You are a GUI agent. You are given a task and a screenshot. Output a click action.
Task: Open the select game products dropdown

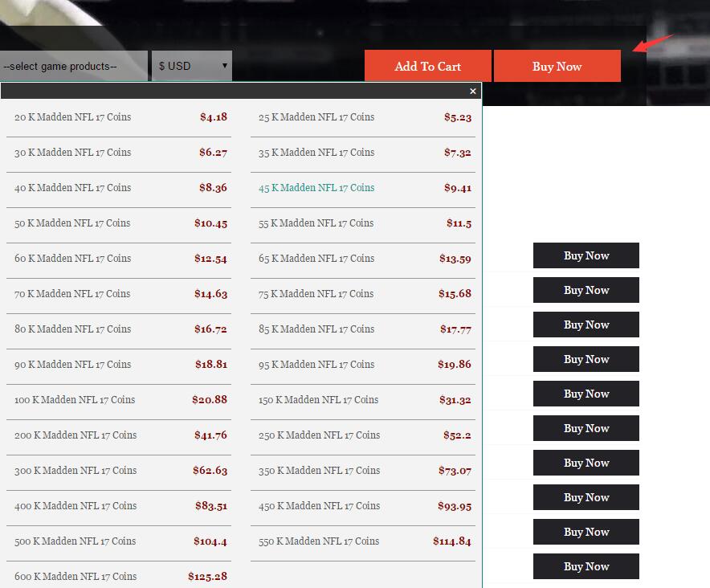(x=74, y=66)
